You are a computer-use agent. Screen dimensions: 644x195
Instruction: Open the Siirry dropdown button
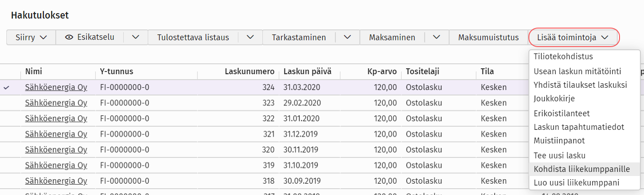pyautogui.click(x=31, y=38)
